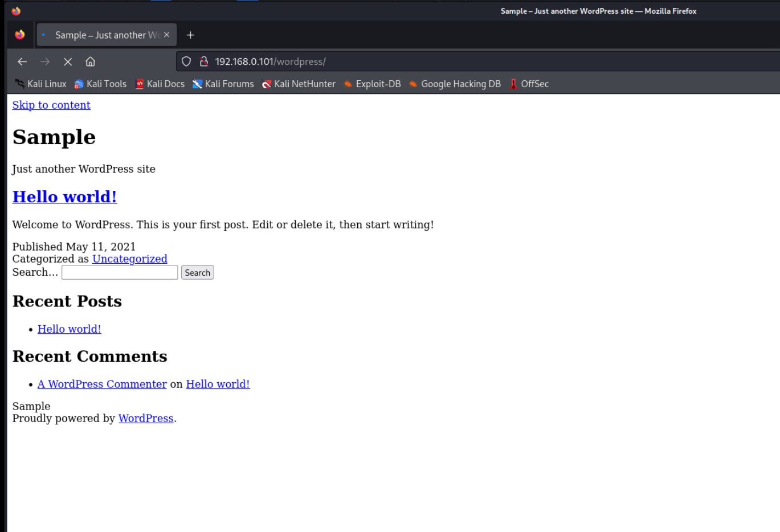
Task: Open the Kali Docs bookmark
Action: (x=160, y=84)
